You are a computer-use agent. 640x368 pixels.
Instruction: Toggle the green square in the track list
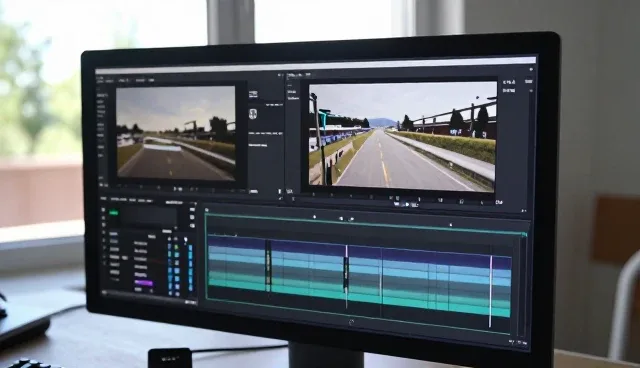[176, 247]
